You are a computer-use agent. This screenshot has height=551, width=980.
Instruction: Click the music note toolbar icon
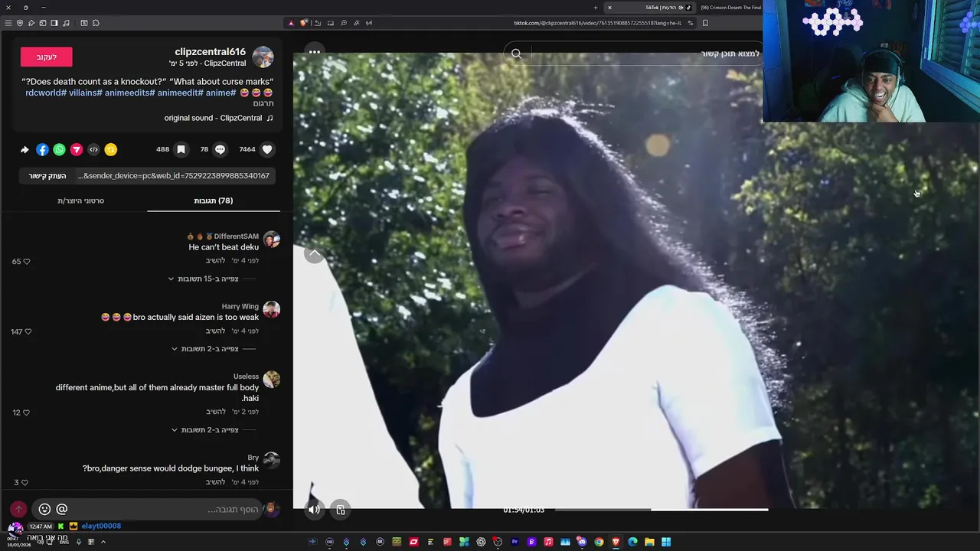pyautogui.click(x=66, y=23)
